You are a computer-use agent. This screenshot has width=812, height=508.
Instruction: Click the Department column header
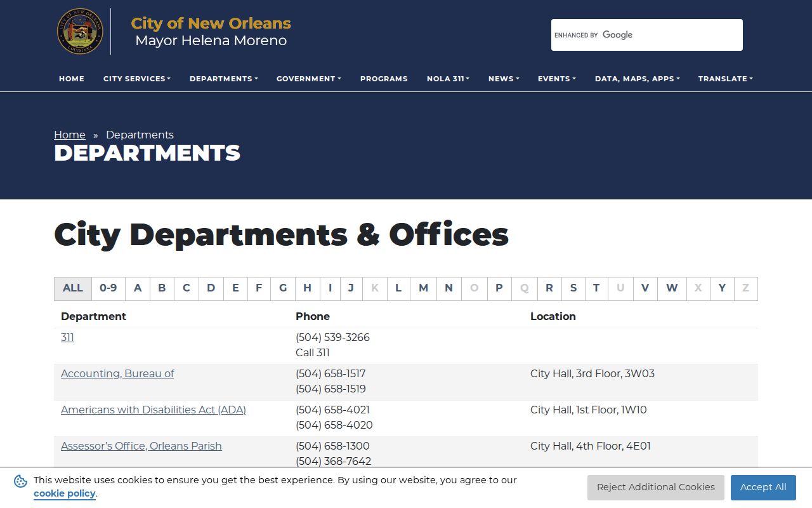[x=93, y=316]
